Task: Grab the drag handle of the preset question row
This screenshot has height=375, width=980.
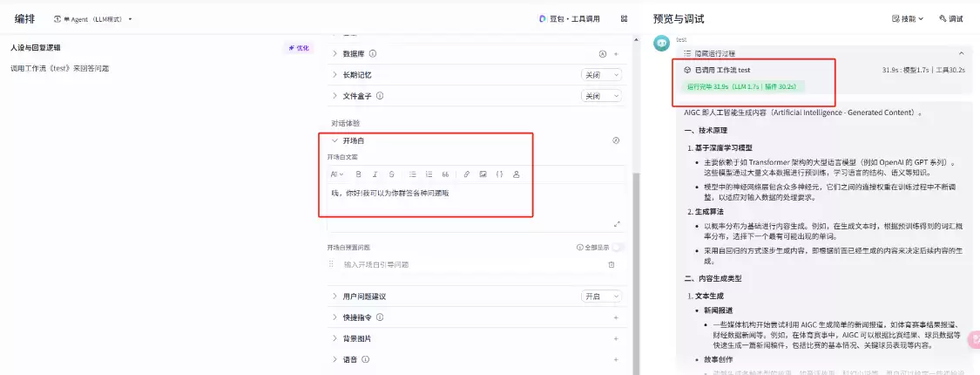Action: coord(332,265)
